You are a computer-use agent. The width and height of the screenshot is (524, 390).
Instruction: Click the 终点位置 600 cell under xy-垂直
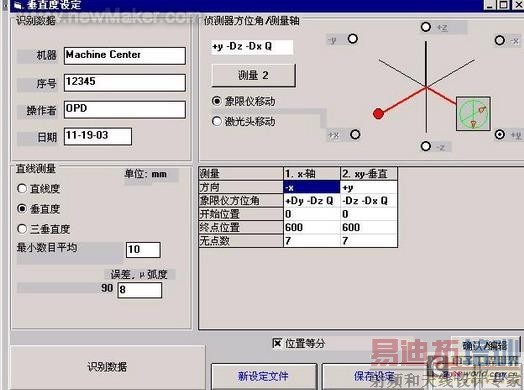click(369, 227)
